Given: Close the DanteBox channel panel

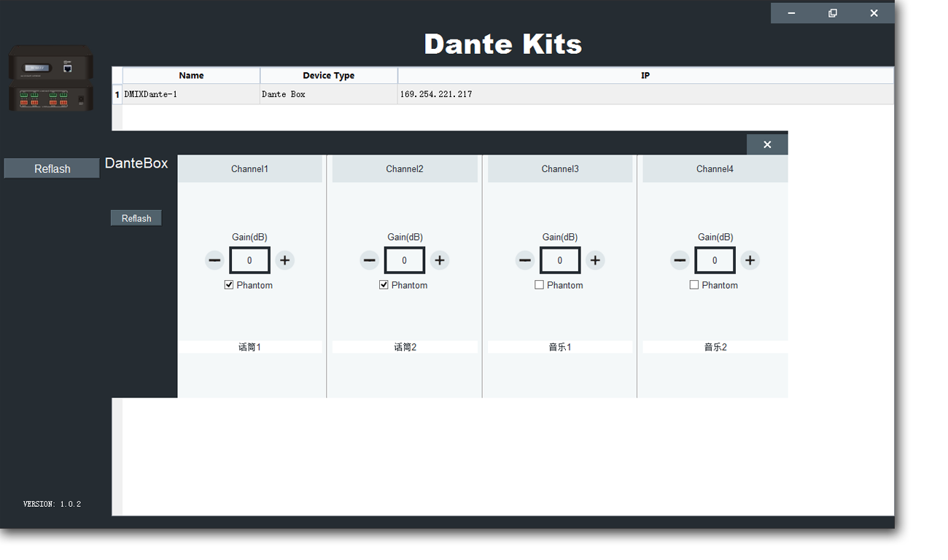Looking at the screenshot, I should (767, 144).
